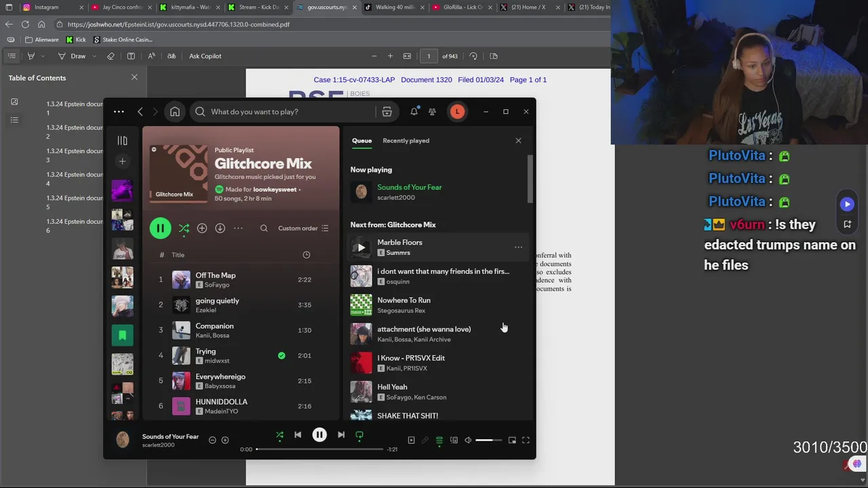Create a new playlist with plus icon
This screenshot has height=488, width=868.
tap(122, 161)
